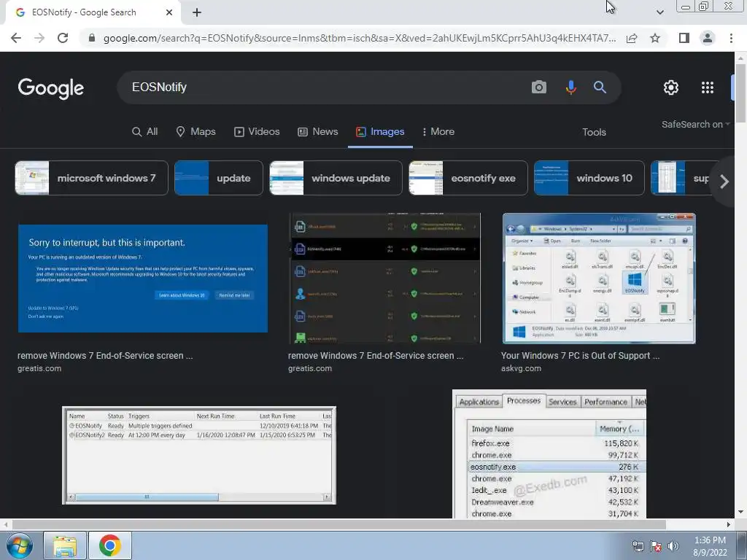Open the Action Center flag icon
The image size is (747, 560).
click(x=656, y=546)
